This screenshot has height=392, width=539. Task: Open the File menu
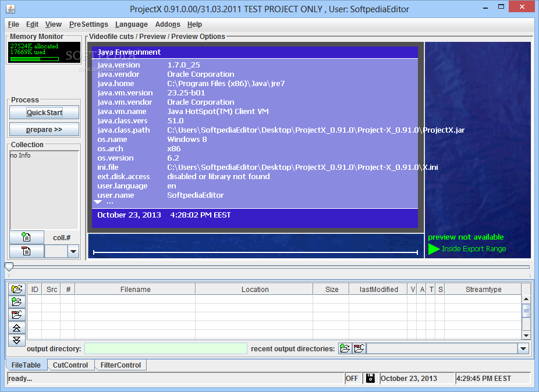(x=13, y=24)
